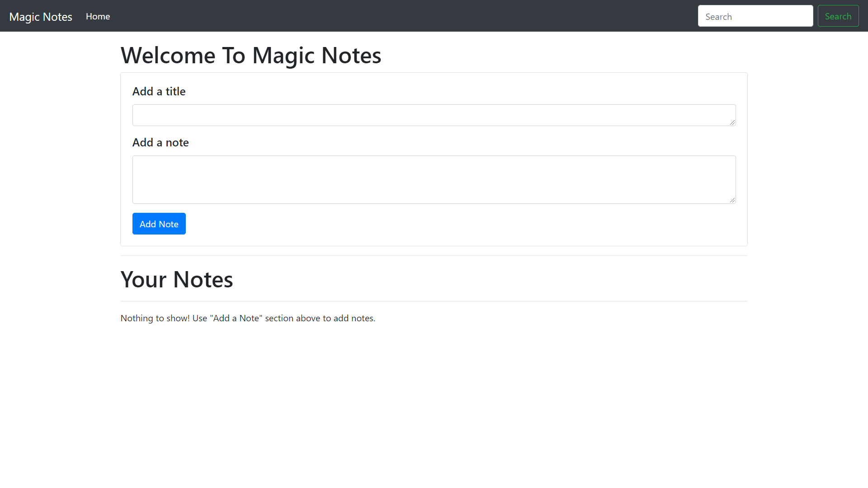
Task: Focus the title text box
Action: pyautogui.click(x=429, y=115)
